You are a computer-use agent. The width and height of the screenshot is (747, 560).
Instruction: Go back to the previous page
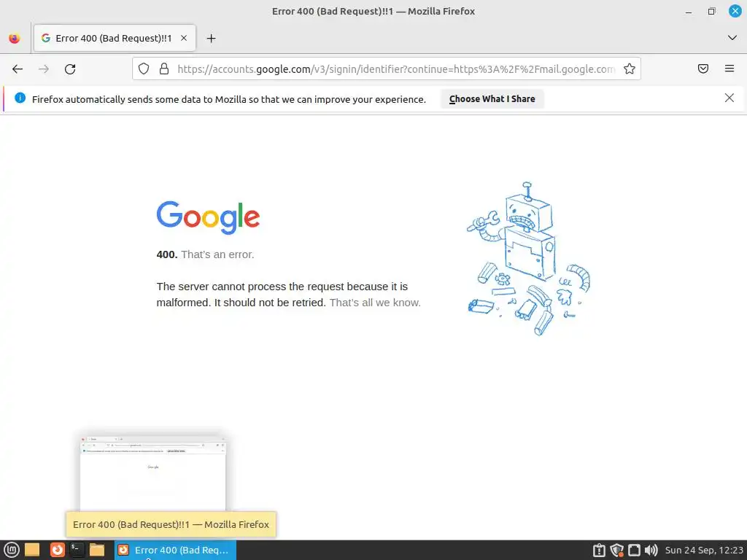(18, 69)
